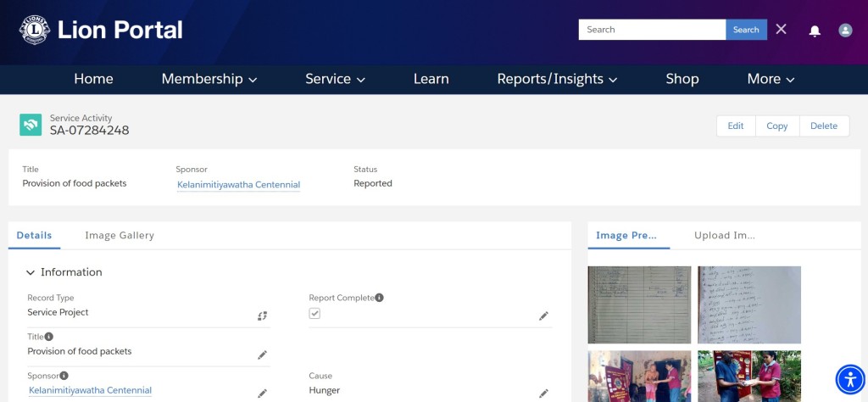Close search with the X icon

pos(781,30)
